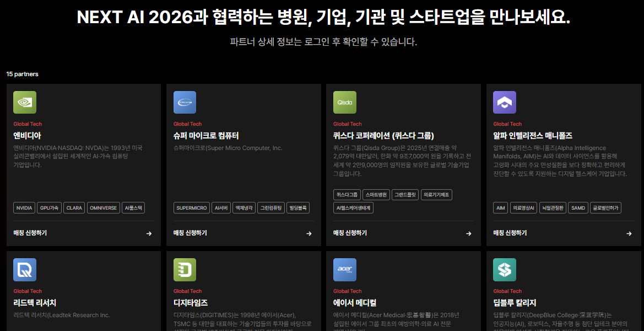Image resolution: width=644 pixels, height=331 pixels.
Task: Open the 딥블루 칼리지 partner title
Action: tap(515, 303)
